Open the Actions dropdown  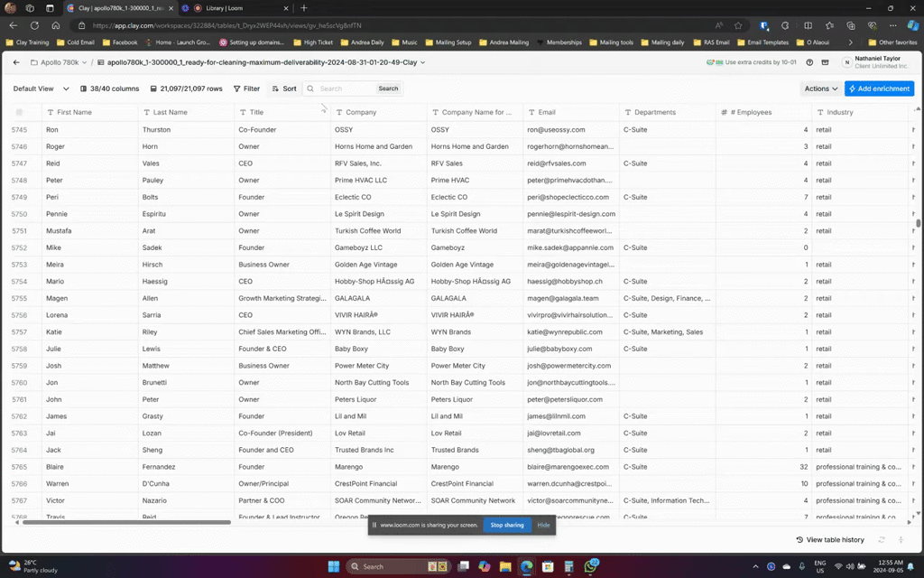tap(821, 89)
